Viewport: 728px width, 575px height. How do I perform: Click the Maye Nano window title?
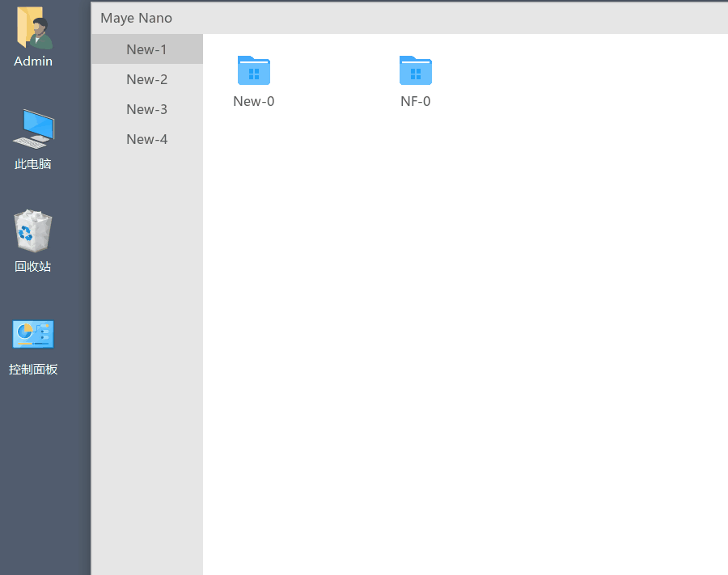136,18
